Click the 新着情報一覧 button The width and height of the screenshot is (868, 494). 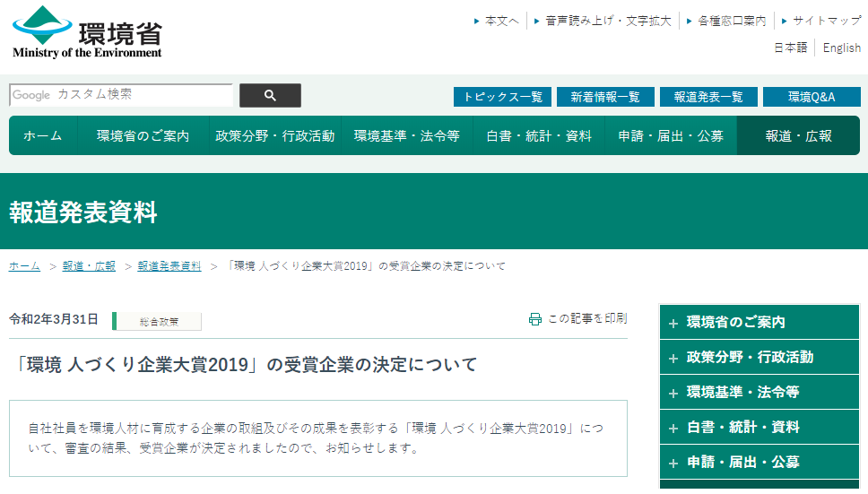click(x=605, y=97)
